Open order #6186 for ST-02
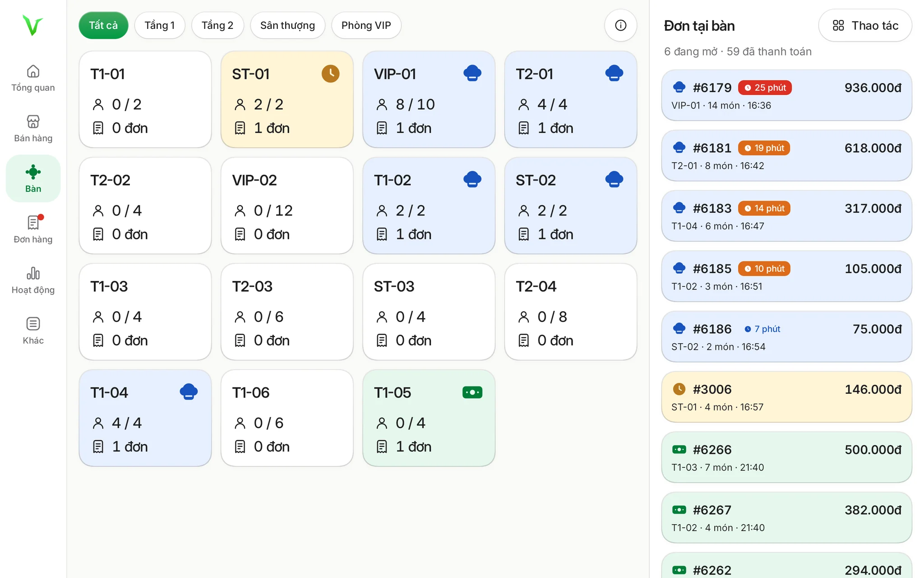 pos(786,337)
